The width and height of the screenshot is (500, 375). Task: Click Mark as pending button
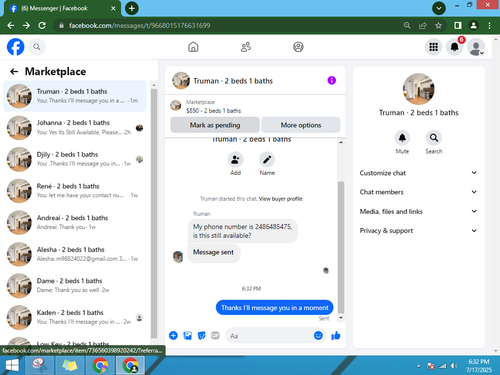point(215,125)
